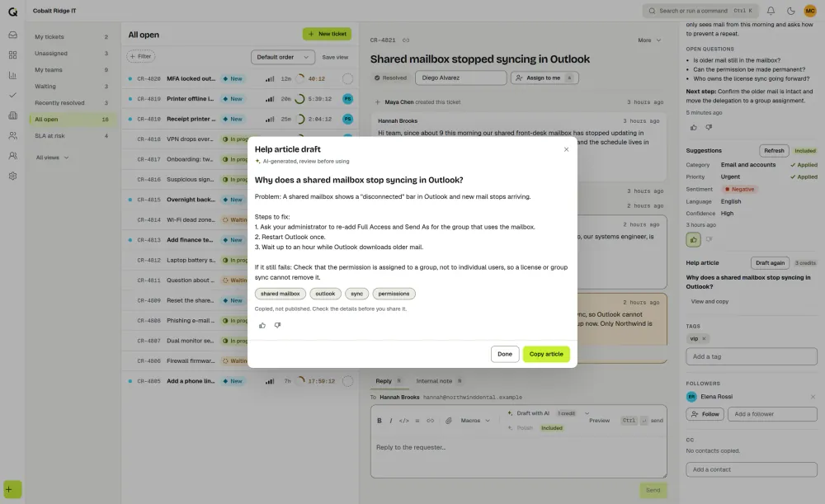825x504 pixels.
Task: Open the Macros dropdown
Action: pos(474,421)
